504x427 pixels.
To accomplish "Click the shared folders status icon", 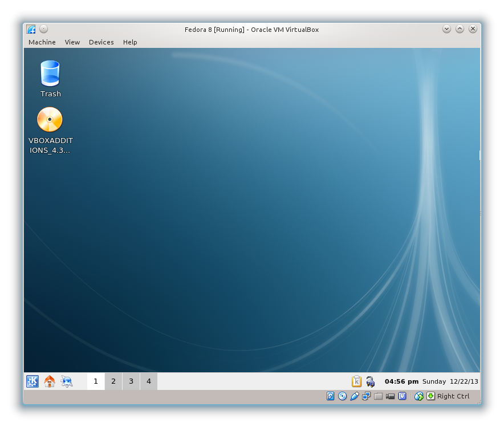I will [378, 396].
